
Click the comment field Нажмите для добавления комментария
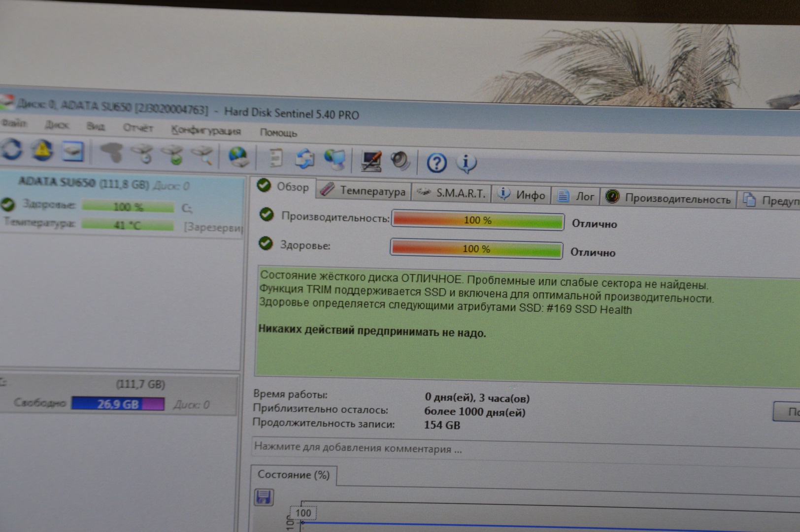point(358,448)
